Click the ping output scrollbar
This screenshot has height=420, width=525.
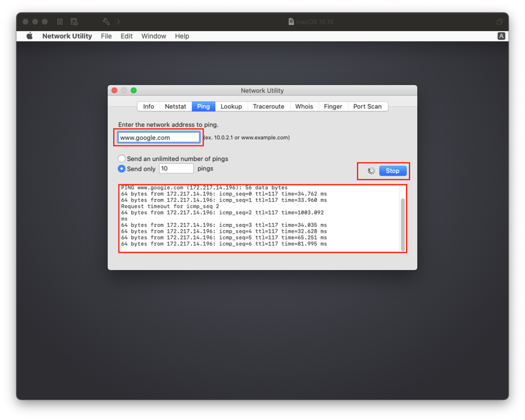(x=402, y=222)
